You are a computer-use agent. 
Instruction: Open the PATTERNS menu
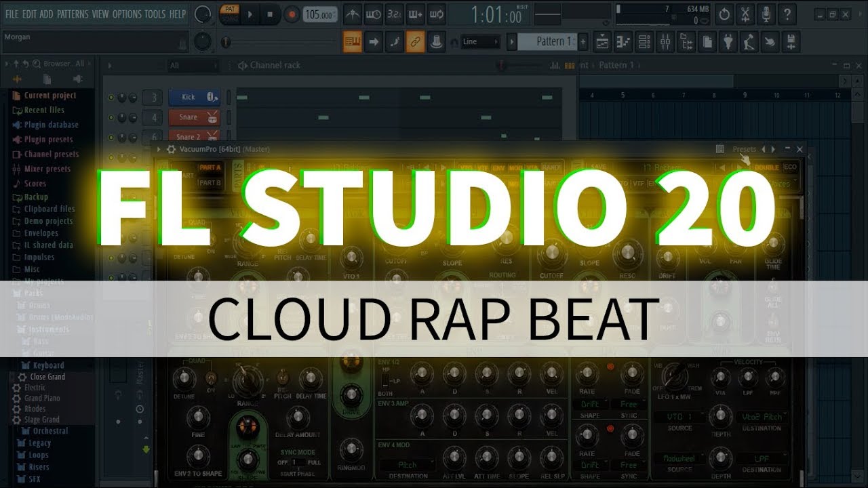click(73, 14)
